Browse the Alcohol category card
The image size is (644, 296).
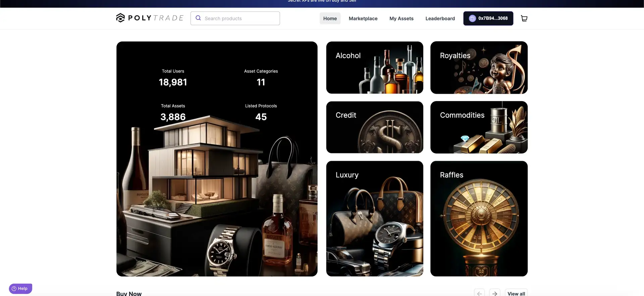(374, 68)
